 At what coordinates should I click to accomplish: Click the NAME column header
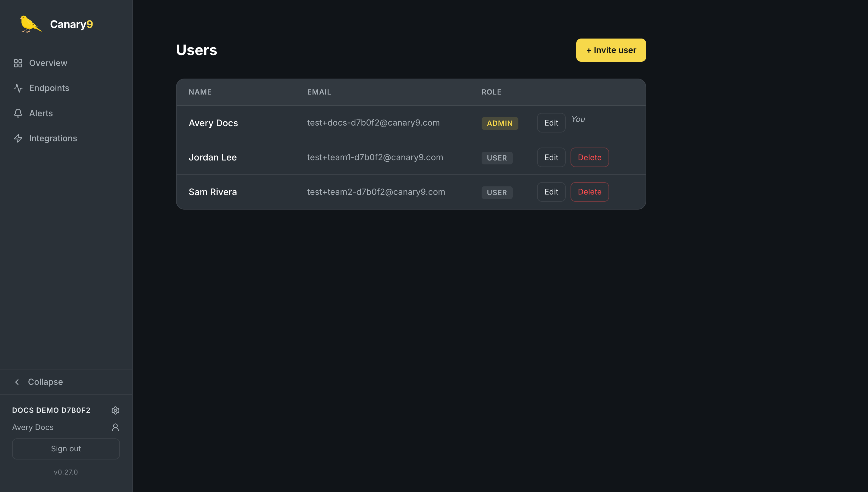tap(200, 92)
